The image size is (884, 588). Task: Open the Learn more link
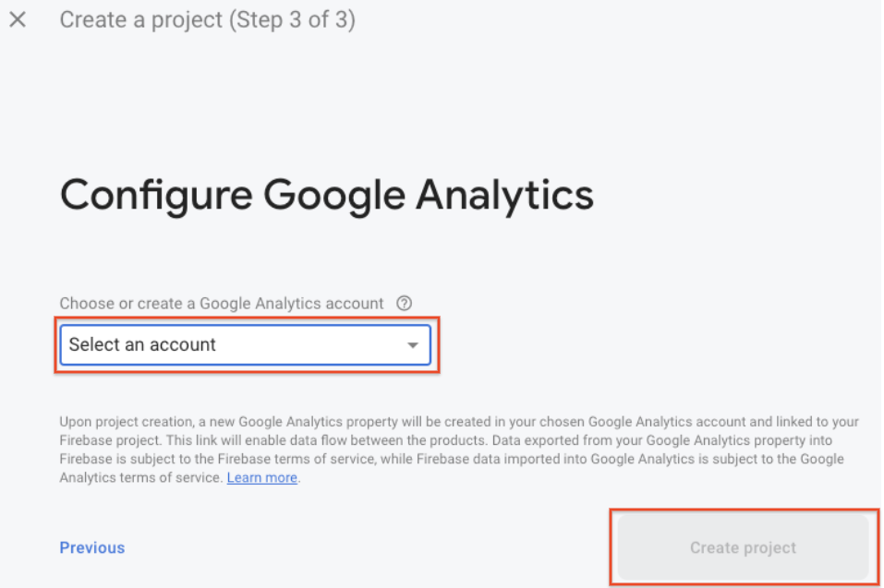click(262, 478)
